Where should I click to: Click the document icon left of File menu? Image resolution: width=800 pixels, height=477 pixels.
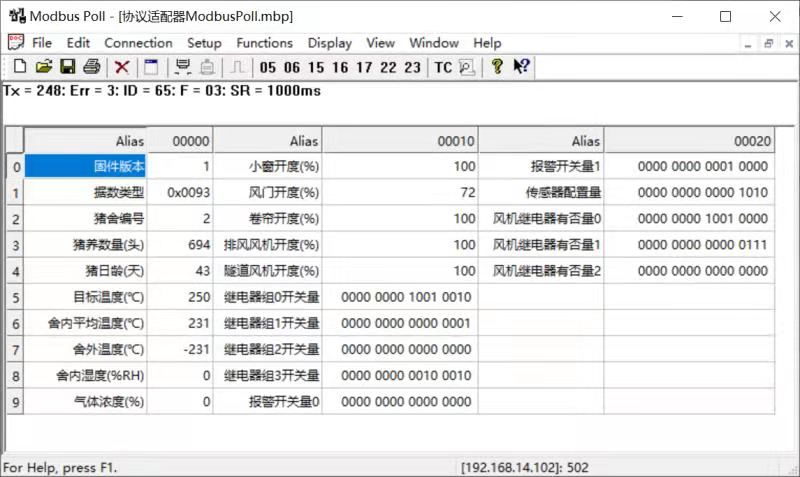tap(15, 42)
